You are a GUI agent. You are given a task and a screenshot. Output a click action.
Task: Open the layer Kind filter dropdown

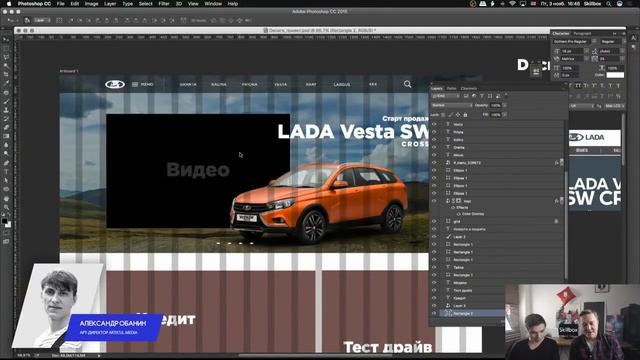[446, 96]
